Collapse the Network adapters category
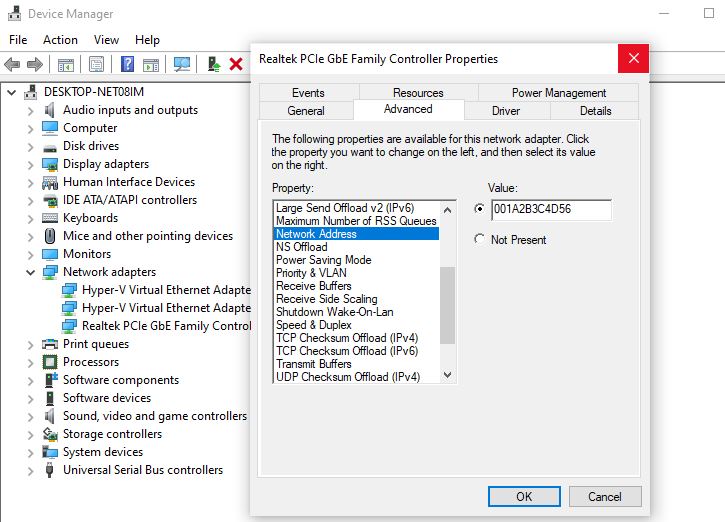725x522 pixels. tap(31, 272)
